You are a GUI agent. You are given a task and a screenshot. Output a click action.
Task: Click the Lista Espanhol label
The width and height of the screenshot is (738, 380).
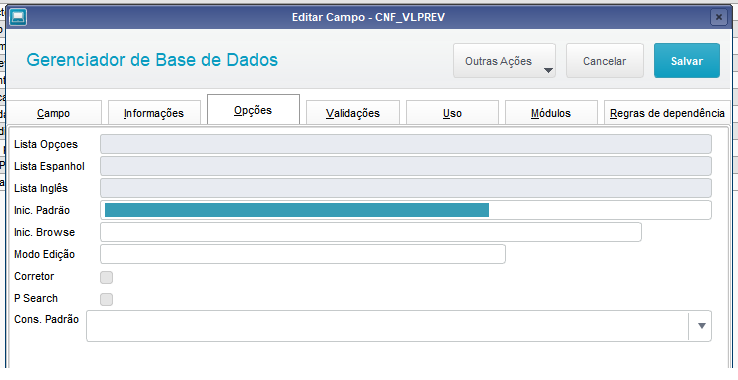coord(49,166)
